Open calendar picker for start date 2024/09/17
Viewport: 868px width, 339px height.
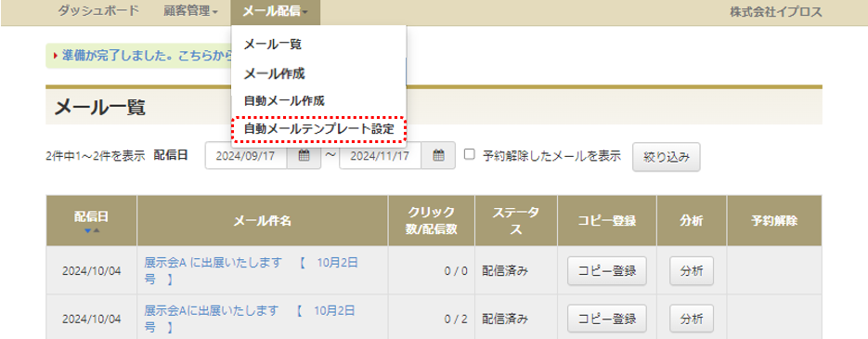click(304, 156)
